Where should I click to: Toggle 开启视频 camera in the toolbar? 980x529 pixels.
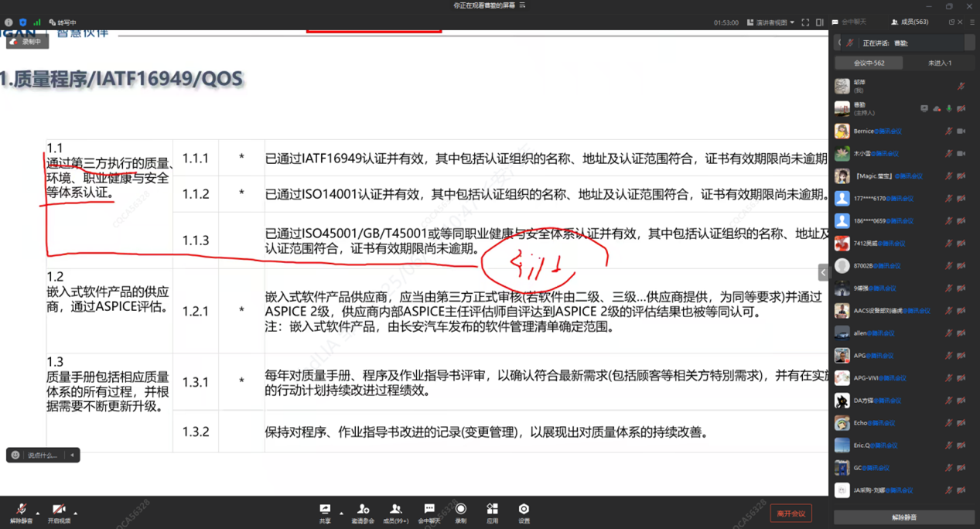pos(59,510)
